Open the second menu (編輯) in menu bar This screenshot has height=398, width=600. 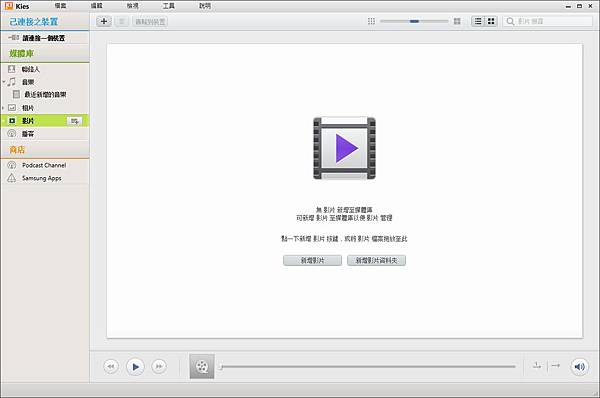(96, 6)
